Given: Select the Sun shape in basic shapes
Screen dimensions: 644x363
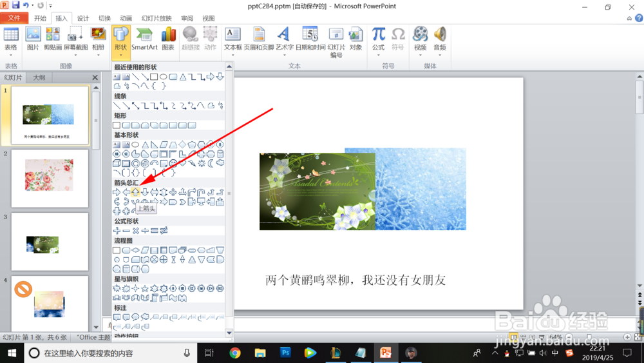Looking at the screenshot, I should point(201,163).
